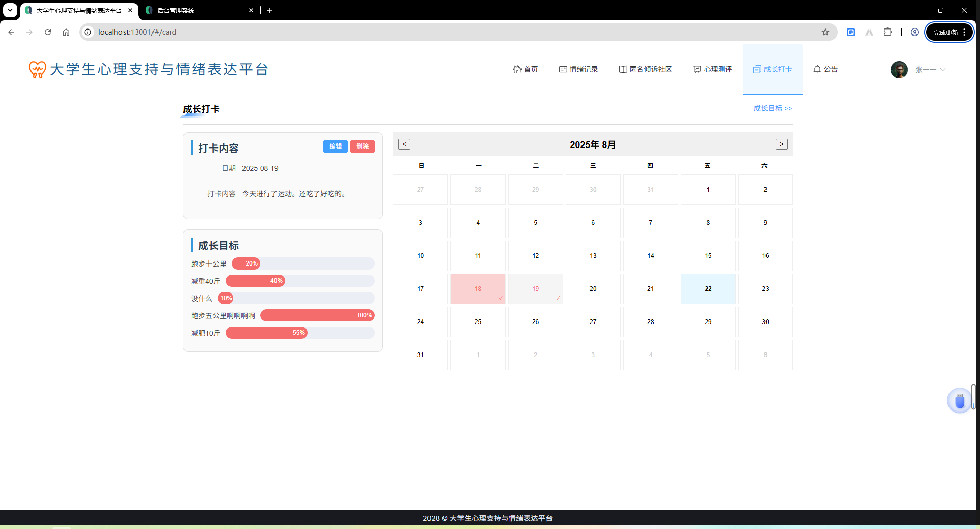The width and height of the screenshot is (980, 529).
Task: Click the red 删除 button
Action: tap(362, 146)
